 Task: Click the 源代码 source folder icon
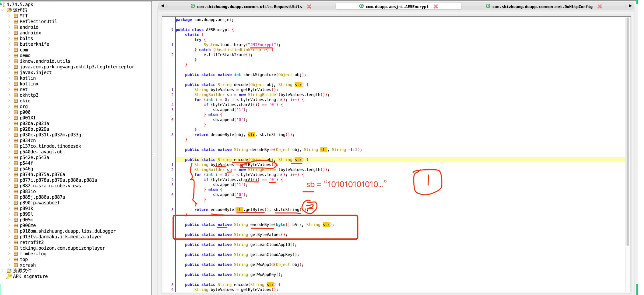point(9,10)
